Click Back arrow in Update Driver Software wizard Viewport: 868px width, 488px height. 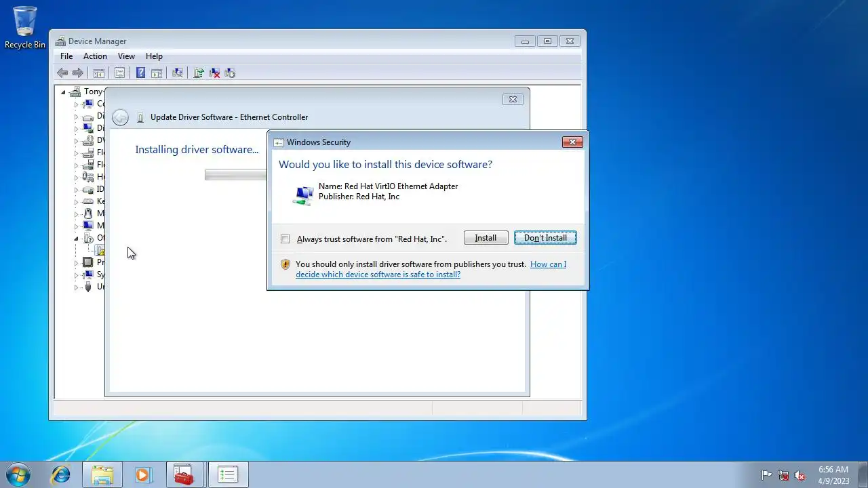click(x=120, y=117)
